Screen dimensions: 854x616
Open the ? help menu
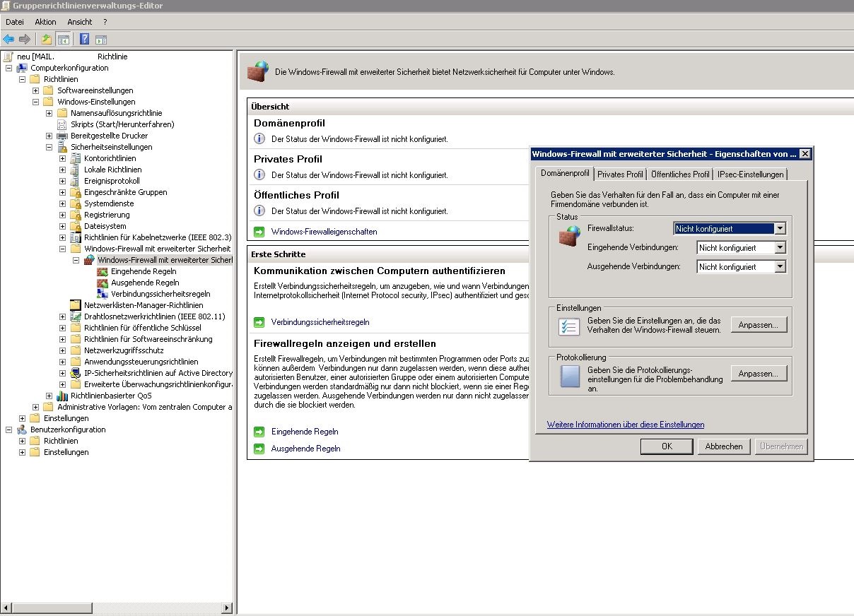pos(105,23)
